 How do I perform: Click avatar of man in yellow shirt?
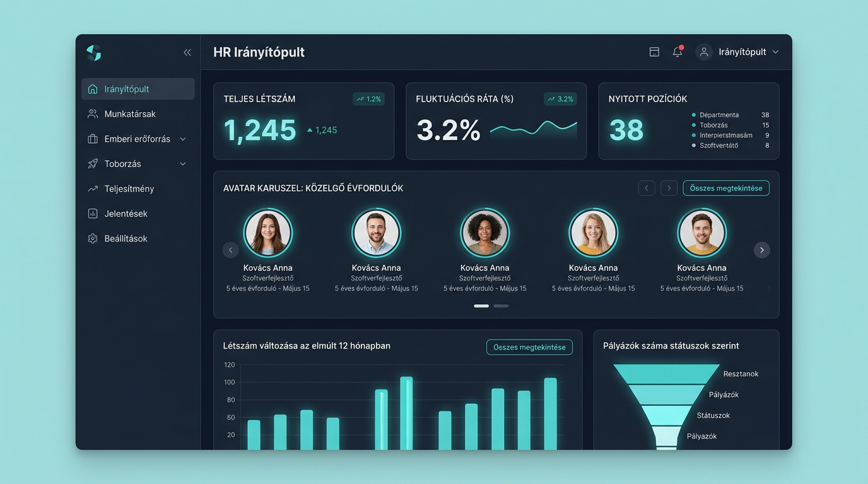pyautogui.click(x=702, y=233)
